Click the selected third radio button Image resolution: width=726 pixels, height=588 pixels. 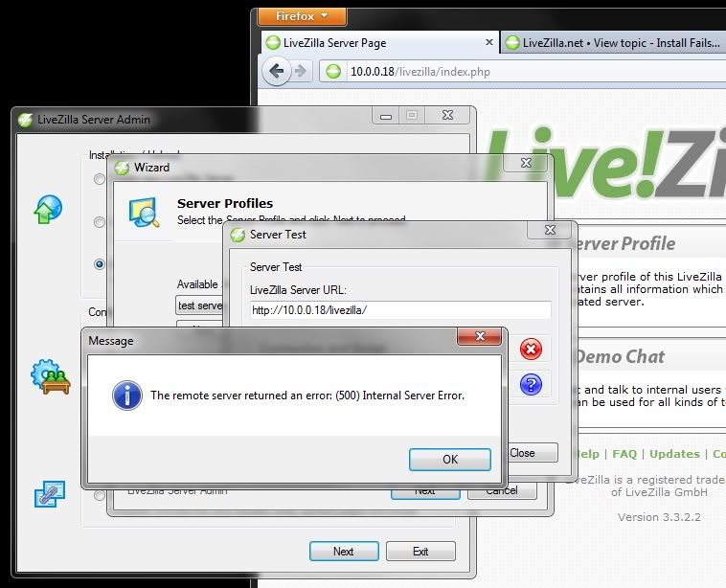99,264
